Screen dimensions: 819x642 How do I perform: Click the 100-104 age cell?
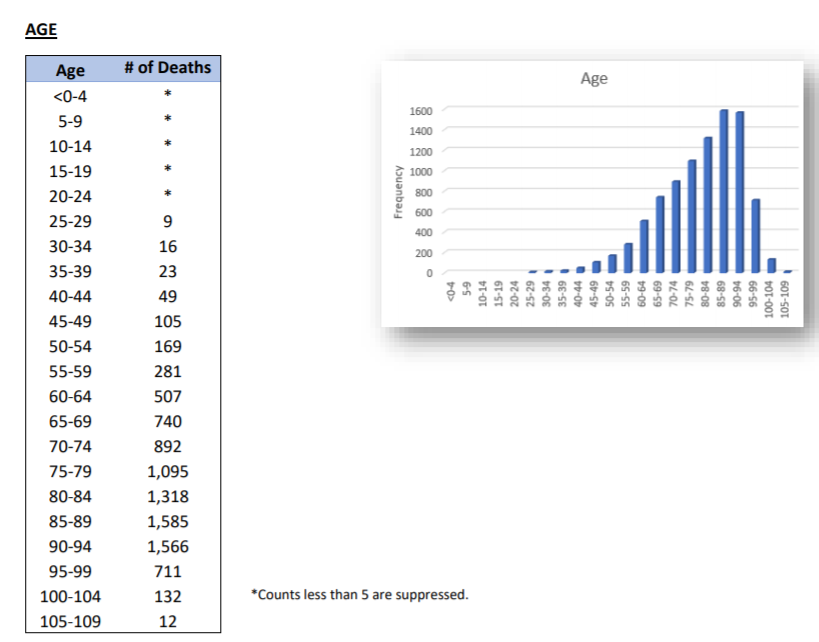click(70, 597)
